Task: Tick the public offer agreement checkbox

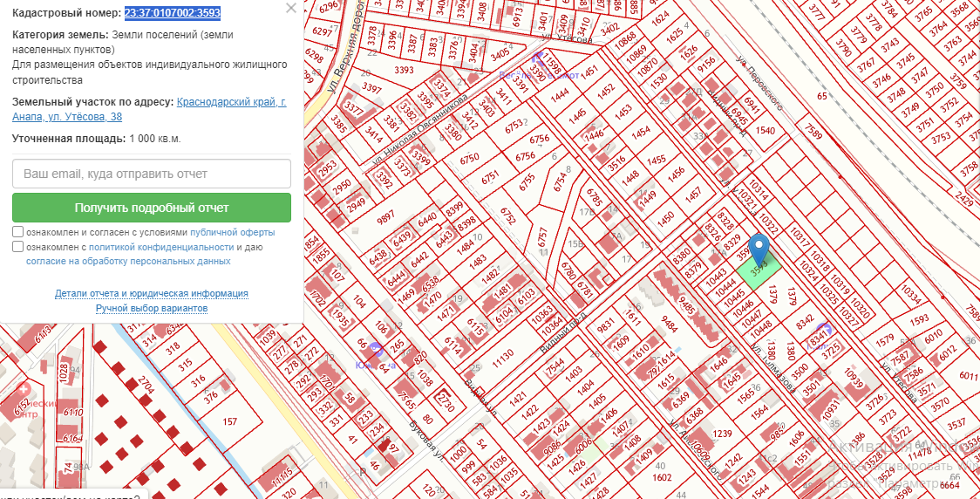Action: pos(18,233)
